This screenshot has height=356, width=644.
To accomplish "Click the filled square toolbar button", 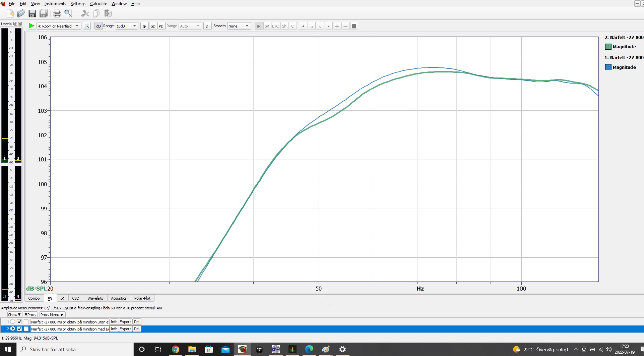I will (354, 26).
